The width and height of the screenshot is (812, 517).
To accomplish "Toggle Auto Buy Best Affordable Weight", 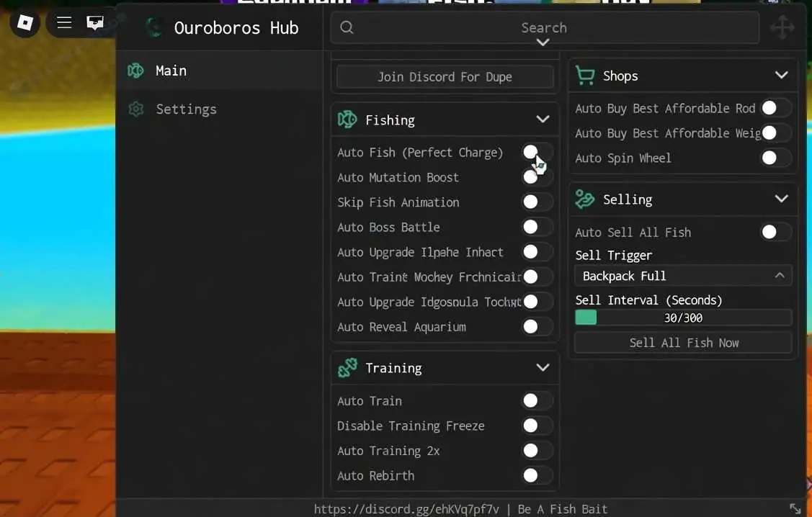I will pos(776,133).
